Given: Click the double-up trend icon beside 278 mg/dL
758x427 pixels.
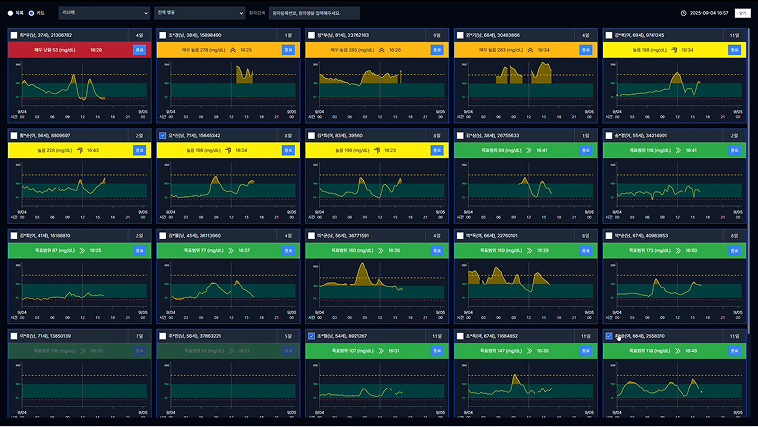Looking at the screenshot, I should (231, 49).
